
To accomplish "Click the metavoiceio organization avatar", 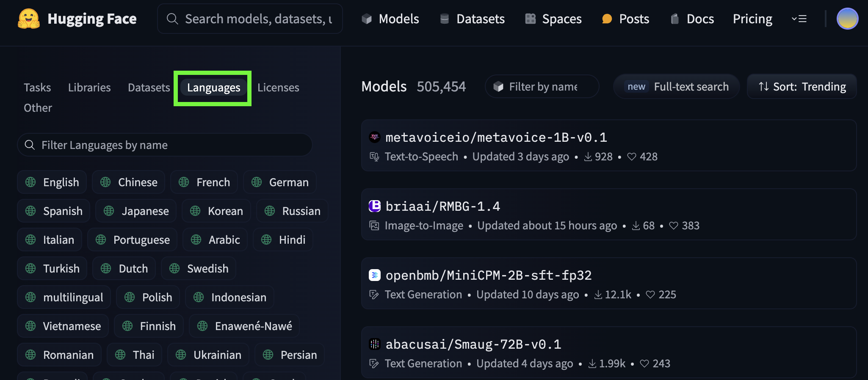I will 375,137.
